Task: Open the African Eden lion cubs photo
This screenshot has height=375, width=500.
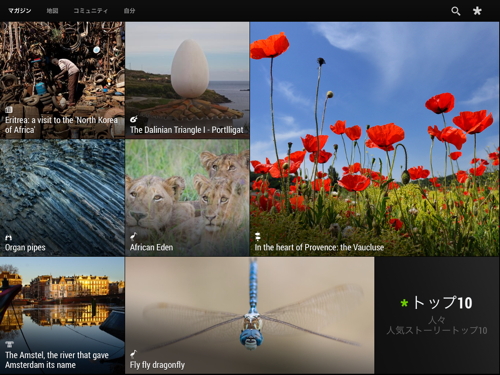Action: 187,198
